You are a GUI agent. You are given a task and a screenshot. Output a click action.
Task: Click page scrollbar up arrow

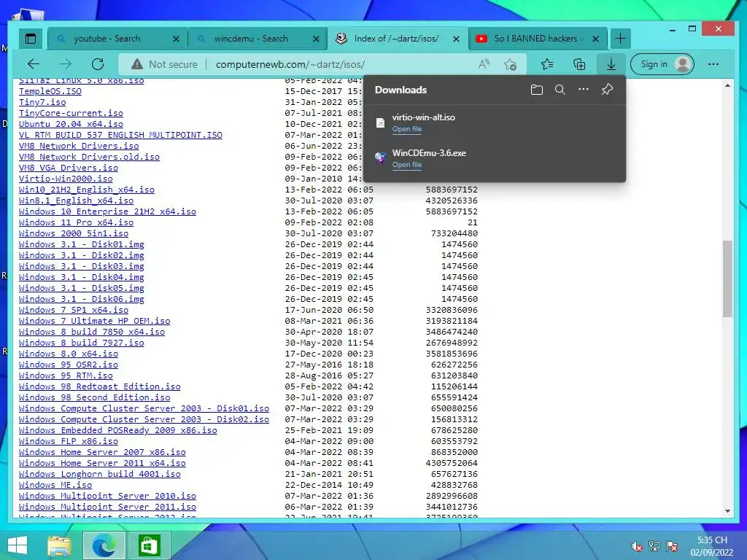tap(727, 86)
